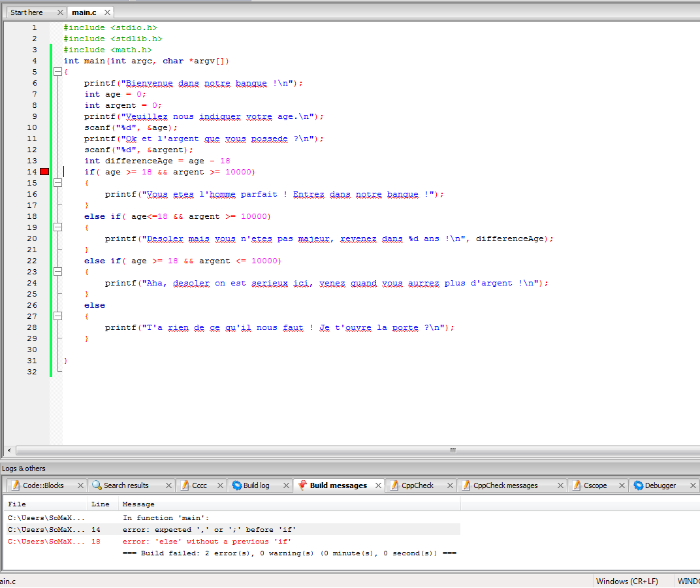Toggle the breakpoint on line 14
The width and height of the screenshot is (700, 588).
[44, 171]
